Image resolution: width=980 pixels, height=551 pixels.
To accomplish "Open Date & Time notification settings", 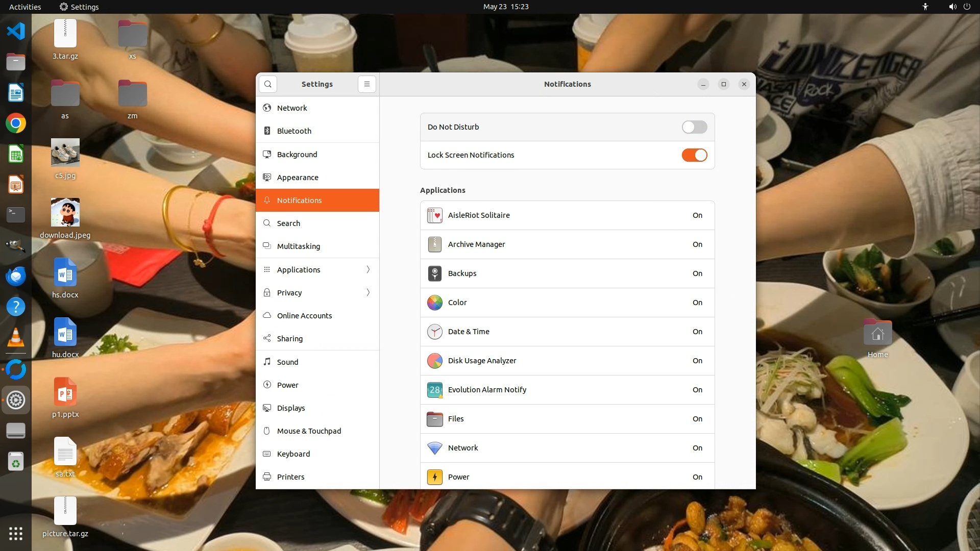I will click(x=567, y=332).
